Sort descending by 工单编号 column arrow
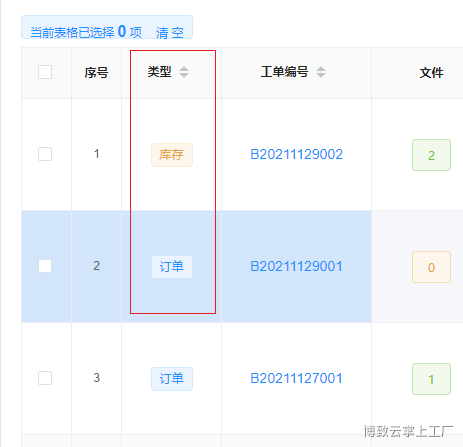The image size is (463, 447). tap(321, 75)
